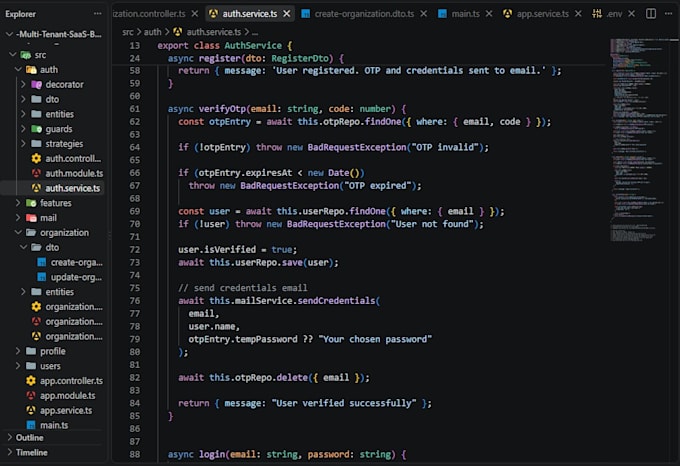This screenshot has width=680, height=466.
Task: Expand the Timeline section
Action: 10,452
